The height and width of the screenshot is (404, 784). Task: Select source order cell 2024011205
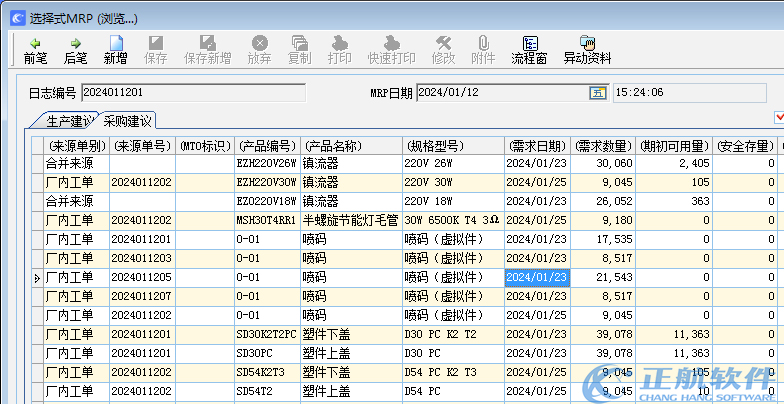tap(141, 277)
